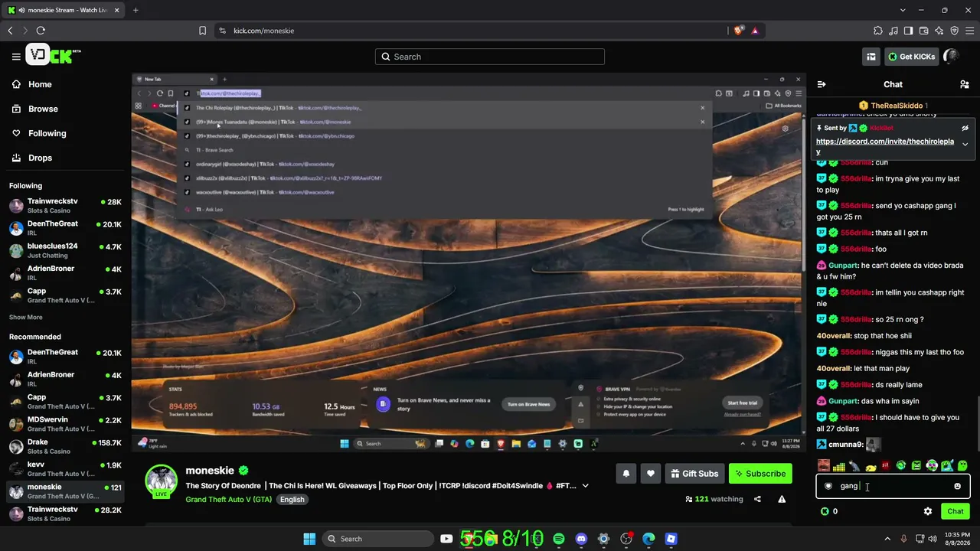Subscribe to moneskie channel

[760, 474]
